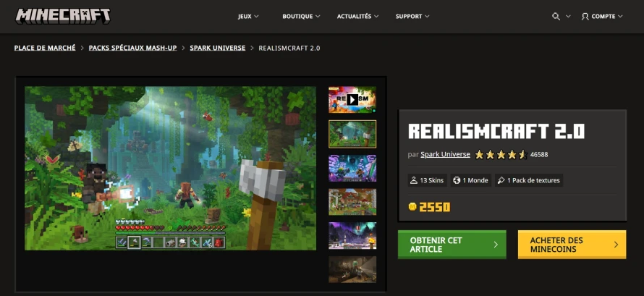This screenshot has width=644, height=296.
Task: Click the globe icon beside 1 Monde
Action: (457, 180)
